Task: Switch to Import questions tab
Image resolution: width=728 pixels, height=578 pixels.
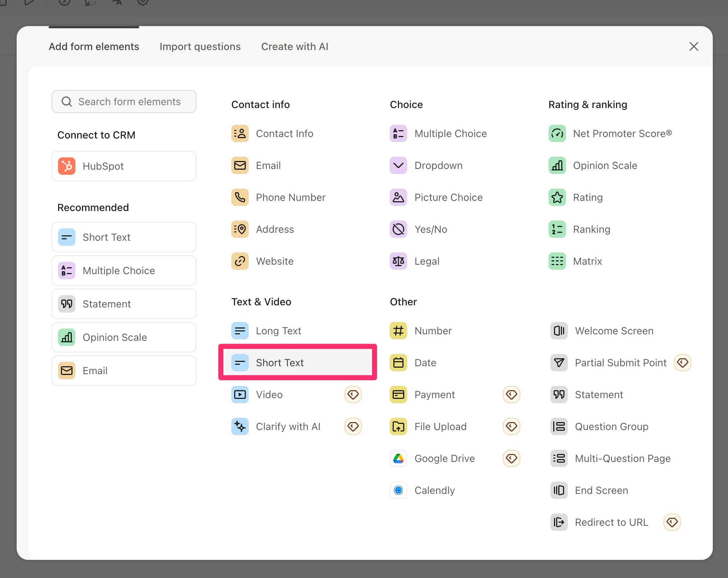Action: (200, 46)
